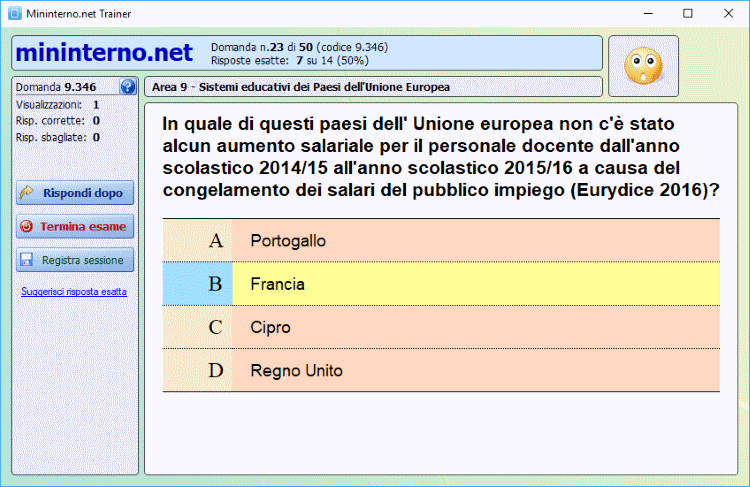This screenshot has width=750, height=487.
Task: Select answer A Portogallo
Action: [475, 241]
